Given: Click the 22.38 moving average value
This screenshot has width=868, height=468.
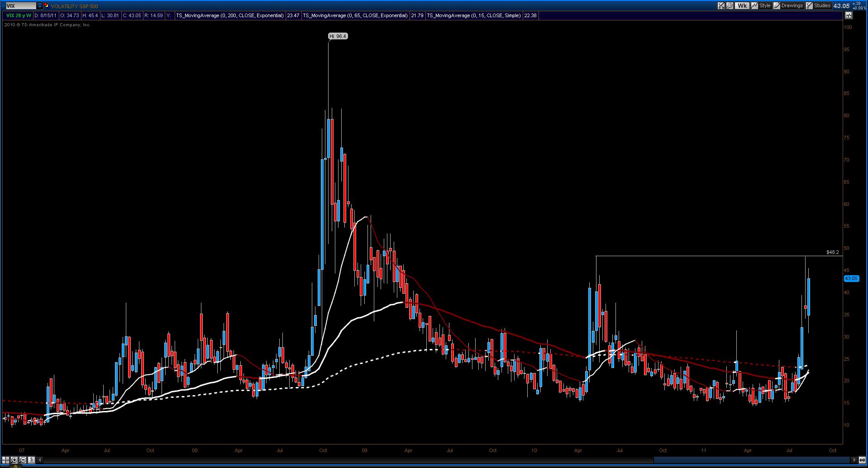Looking at the screenshot, I should pyautogui.click(x=530, y=15).
